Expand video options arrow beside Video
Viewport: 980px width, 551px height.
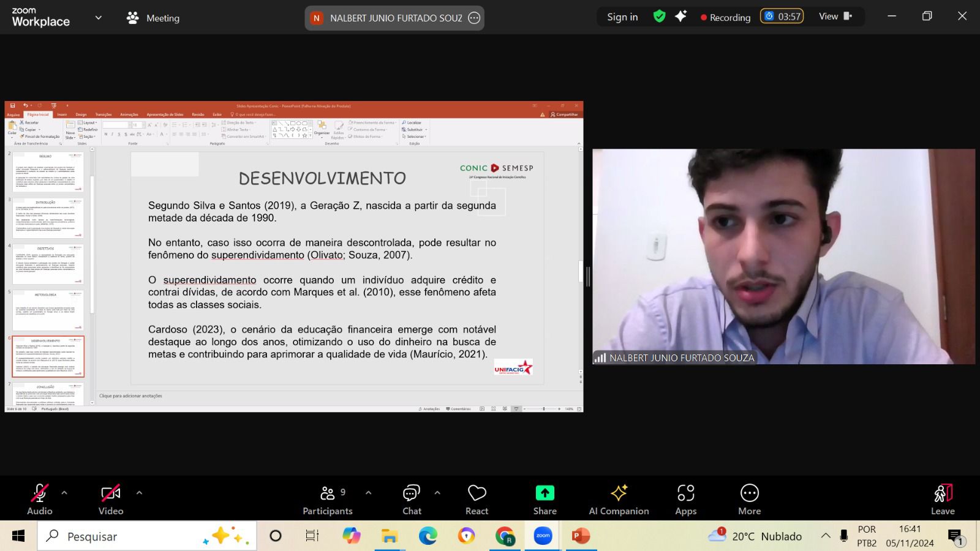click(139, 492)
